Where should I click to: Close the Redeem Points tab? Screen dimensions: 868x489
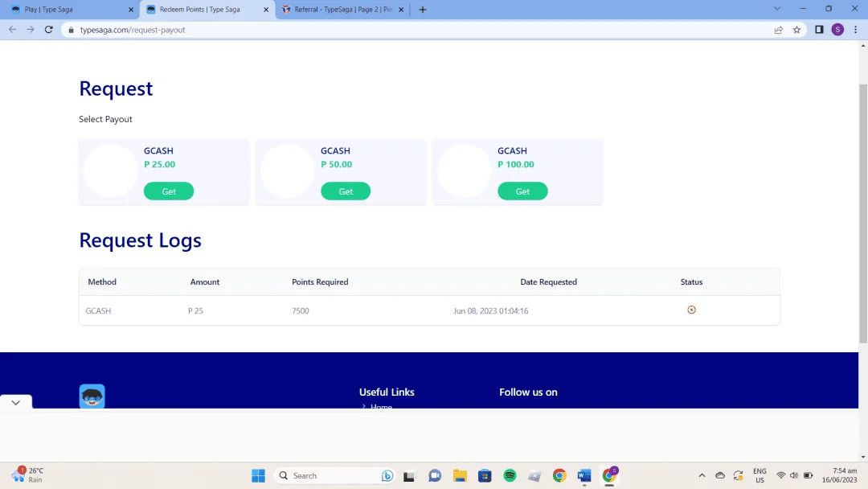[266, 10]
